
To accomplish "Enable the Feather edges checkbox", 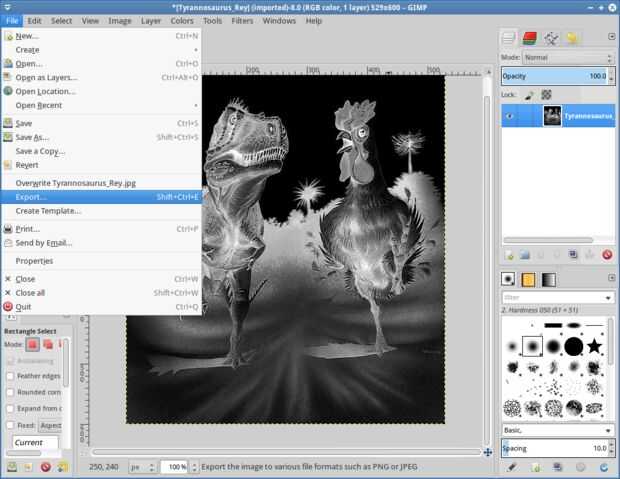I will tap(11, 376).
